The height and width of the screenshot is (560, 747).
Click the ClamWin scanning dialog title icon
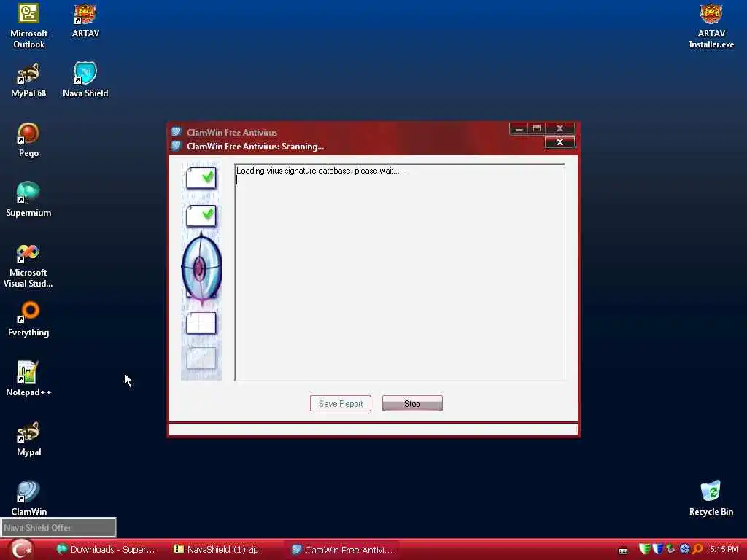(x=177, y=146)
